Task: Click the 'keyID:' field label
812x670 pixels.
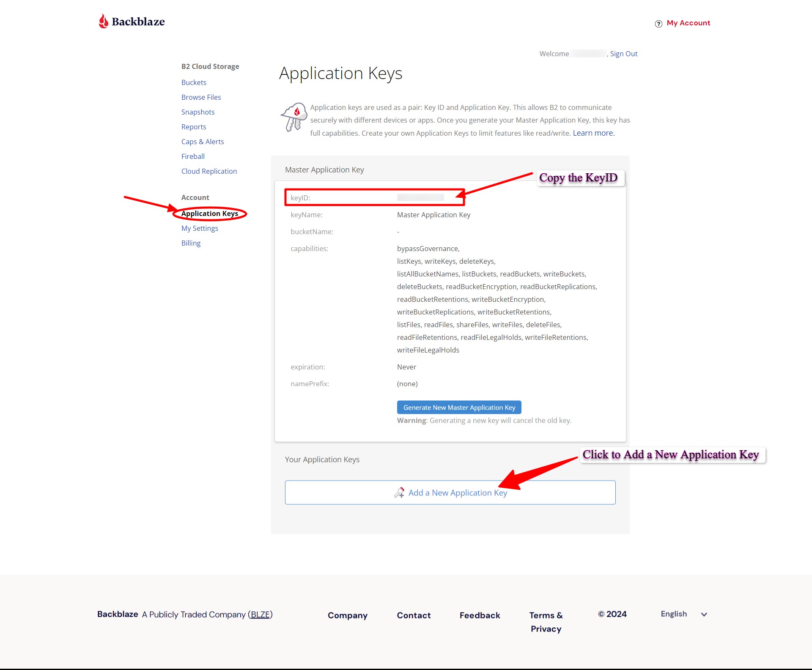Action: 300,198
